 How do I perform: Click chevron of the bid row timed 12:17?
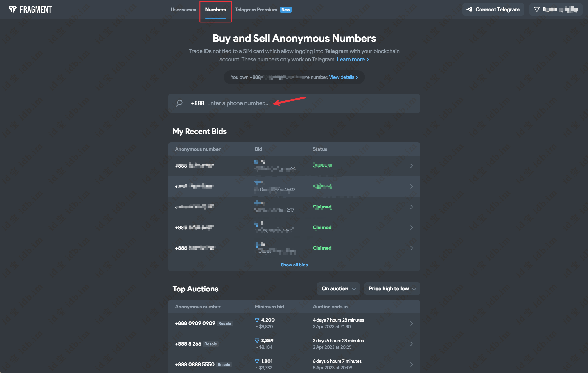click(412, 207)
